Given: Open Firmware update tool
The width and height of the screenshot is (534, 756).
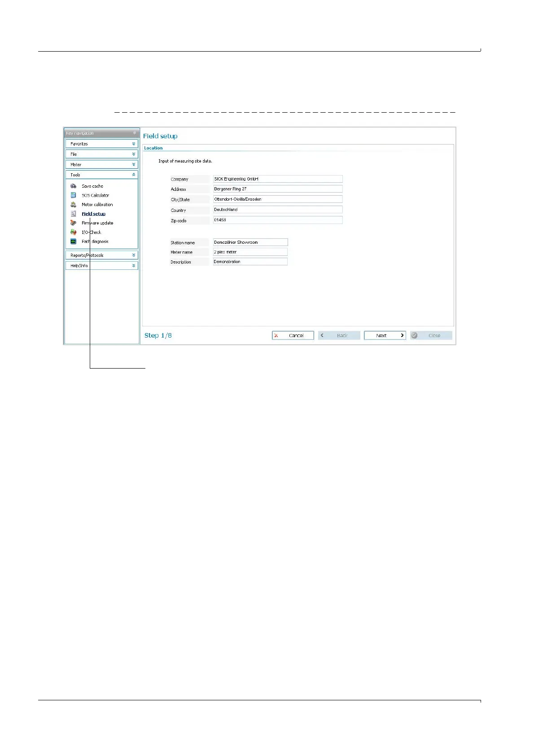Looking at the screenshot, I should pos(97,223).
